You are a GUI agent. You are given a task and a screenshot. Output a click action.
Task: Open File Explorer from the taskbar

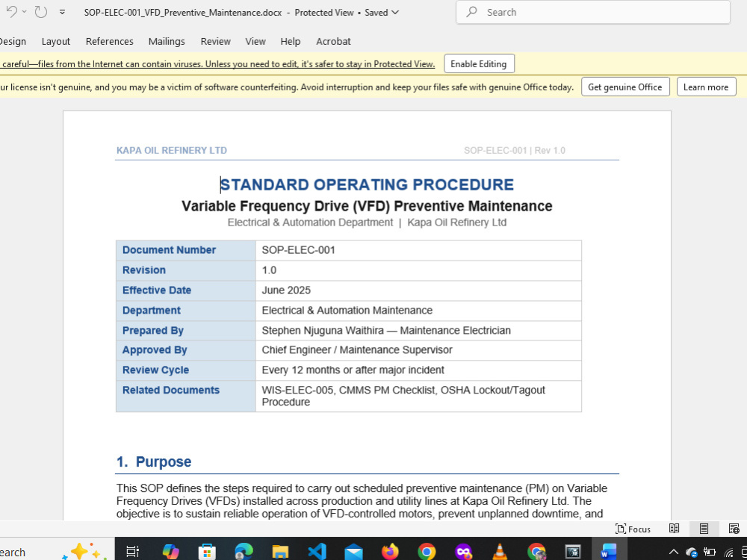280,552
